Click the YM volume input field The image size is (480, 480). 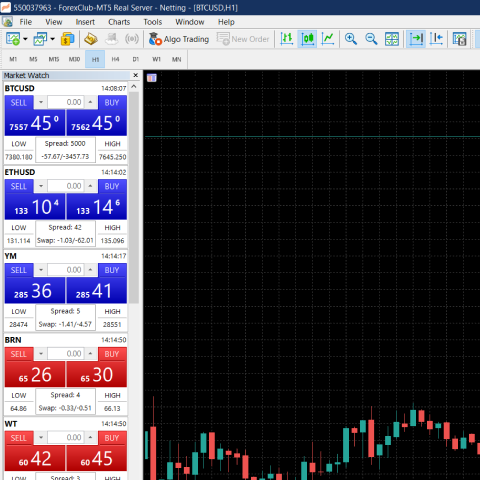[65, 270]
